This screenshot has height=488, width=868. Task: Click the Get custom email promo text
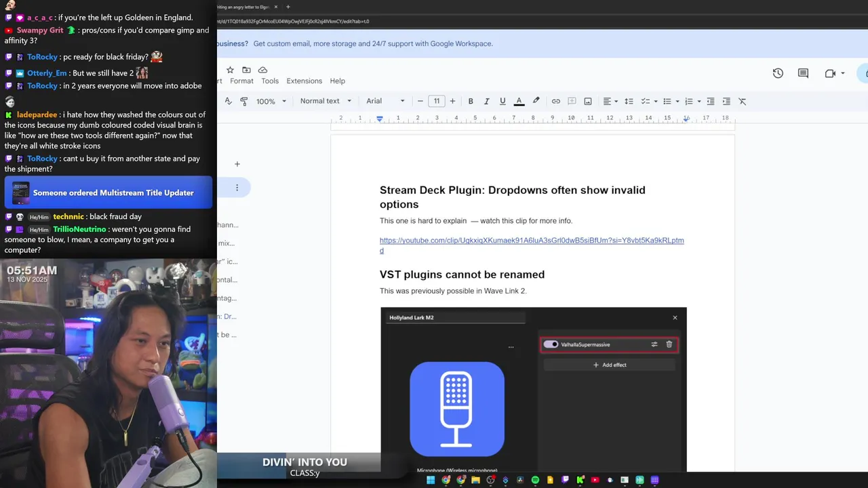pyautogui.click(x=373, y=43)
